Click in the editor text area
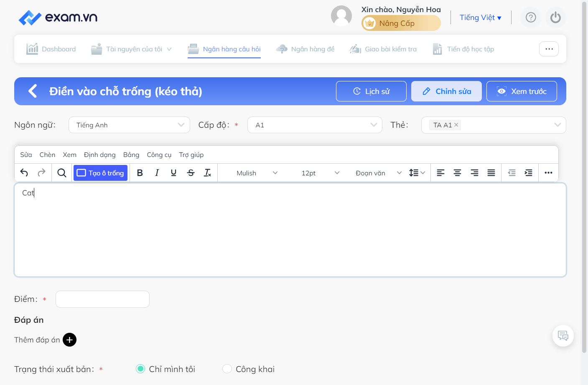 pyautogui.click(x=290, y=230)
